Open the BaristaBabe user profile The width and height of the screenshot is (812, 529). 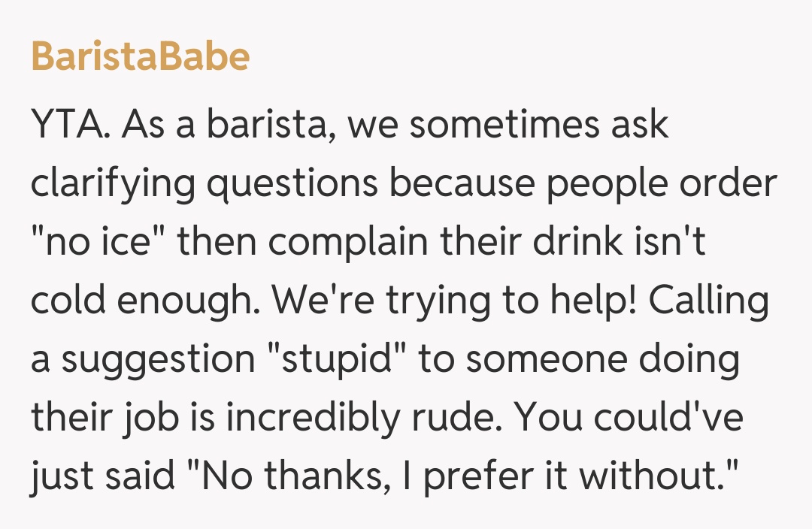point(141,57)
